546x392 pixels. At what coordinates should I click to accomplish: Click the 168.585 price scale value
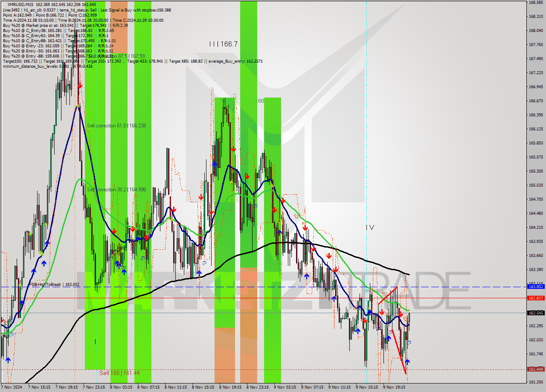pos(535,3)
